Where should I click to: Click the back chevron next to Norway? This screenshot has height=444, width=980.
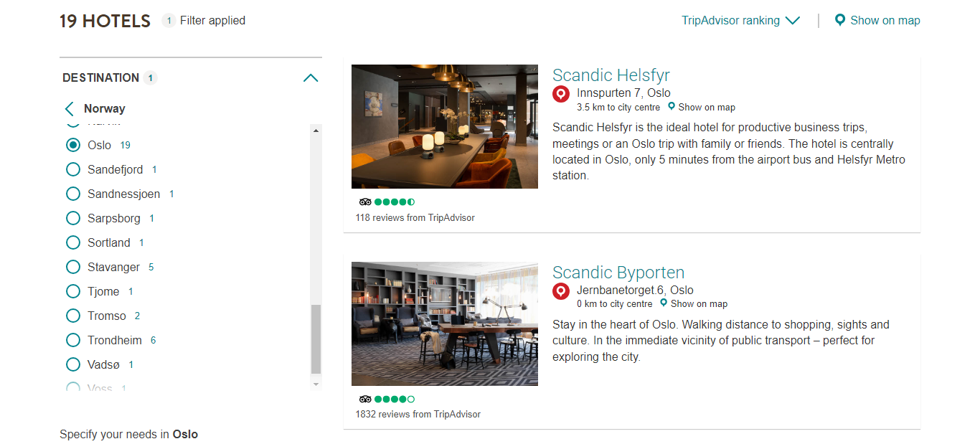point(70,109)
